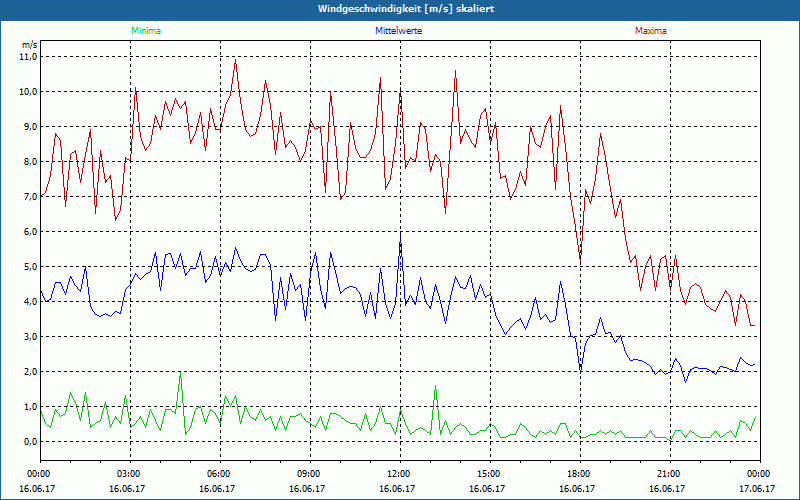Select the 10,0 y-axis label
The image size is (800, 500).
coord(29,92)
